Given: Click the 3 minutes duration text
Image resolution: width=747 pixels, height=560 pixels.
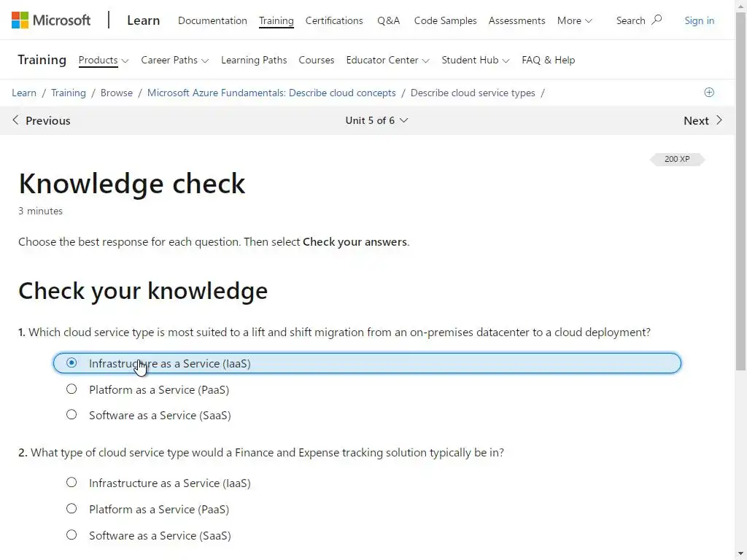Looking at the screenshot, I should (41, 211).
